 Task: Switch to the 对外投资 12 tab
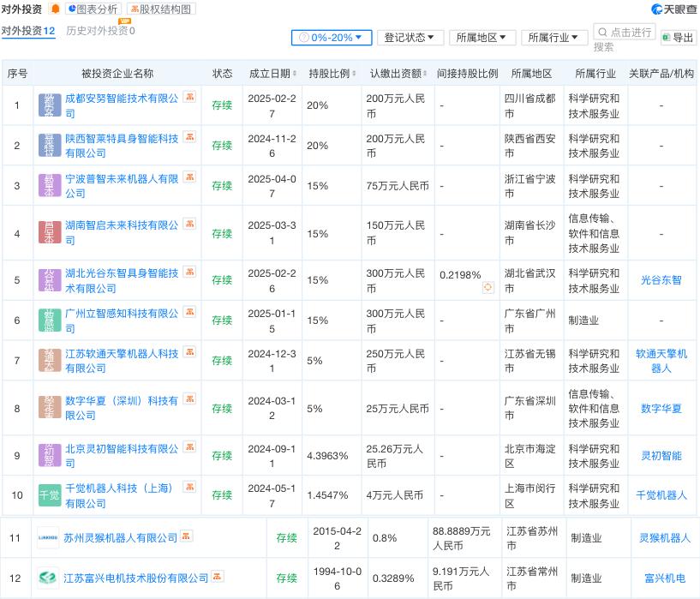tap(28, 31)
